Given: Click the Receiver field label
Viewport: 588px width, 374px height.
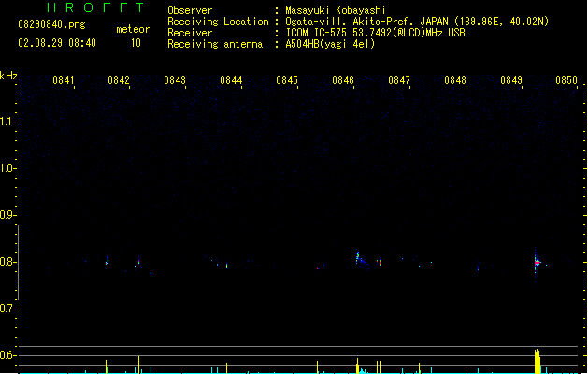Looking at the screenshot, I should 190,33.
